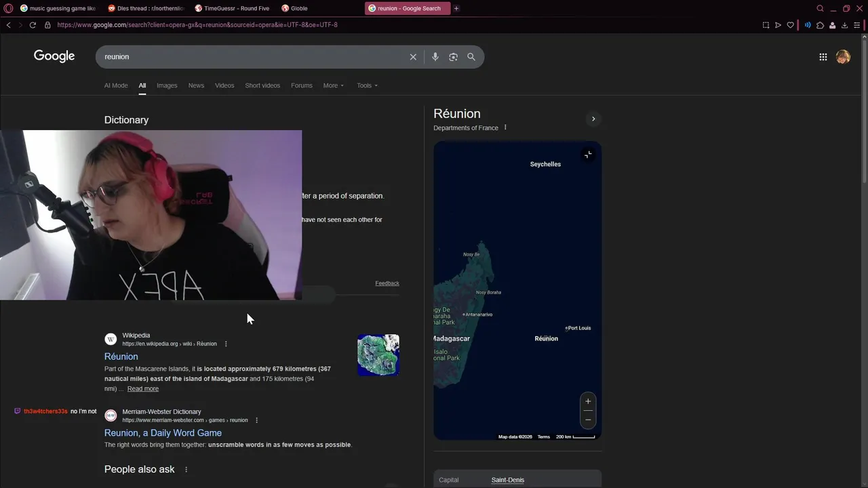Switch to the TimeGuessr Round Five tab

[233, 8]
